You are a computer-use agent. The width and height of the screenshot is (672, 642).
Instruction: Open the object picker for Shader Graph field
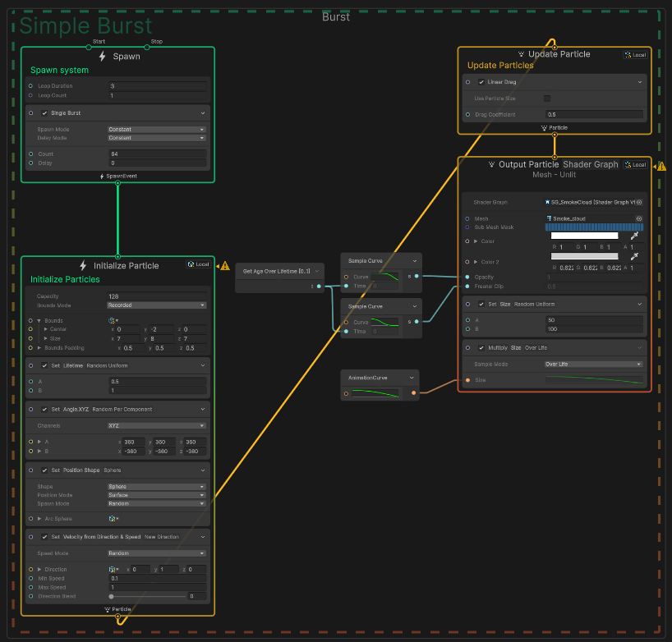[638, 202]
